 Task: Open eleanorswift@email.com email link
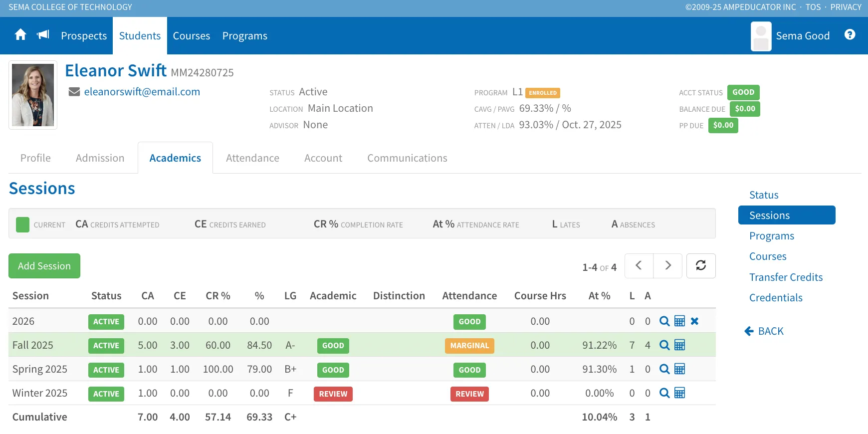[x=142, y=92]
